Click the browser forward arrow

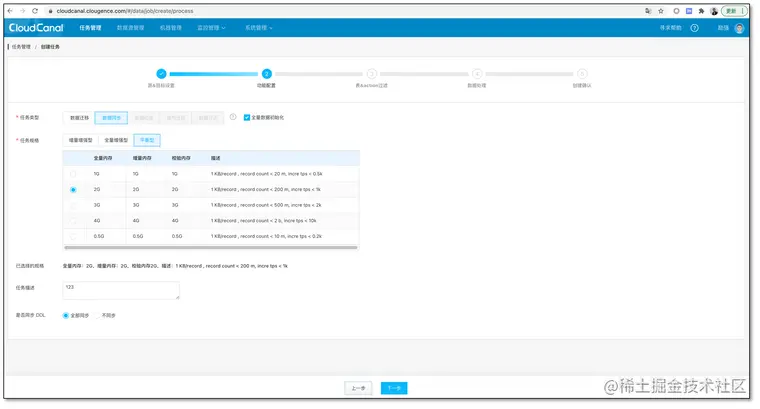tap(22, 11)
